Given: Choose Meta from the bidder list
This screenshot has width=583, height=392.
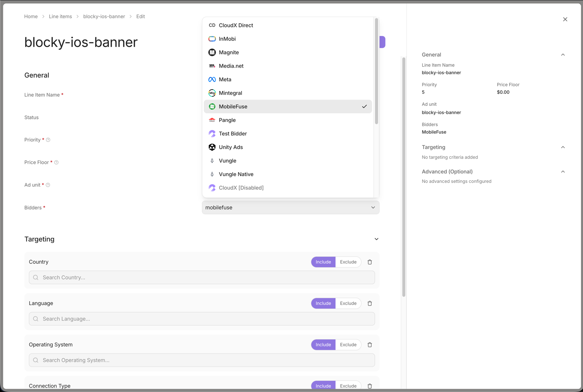Looking at the screenshot, I should (x=288, y=79).
